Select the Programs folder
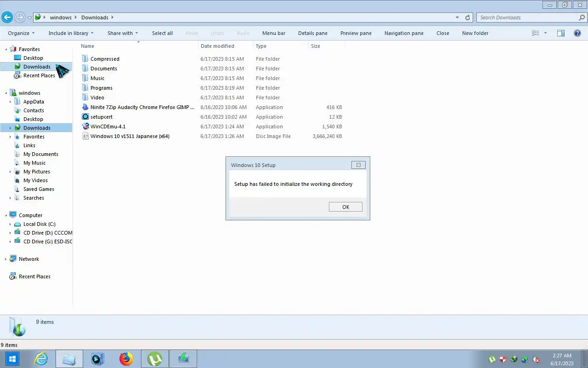Screen dimensions: 588x368 (x=102, y=88)
